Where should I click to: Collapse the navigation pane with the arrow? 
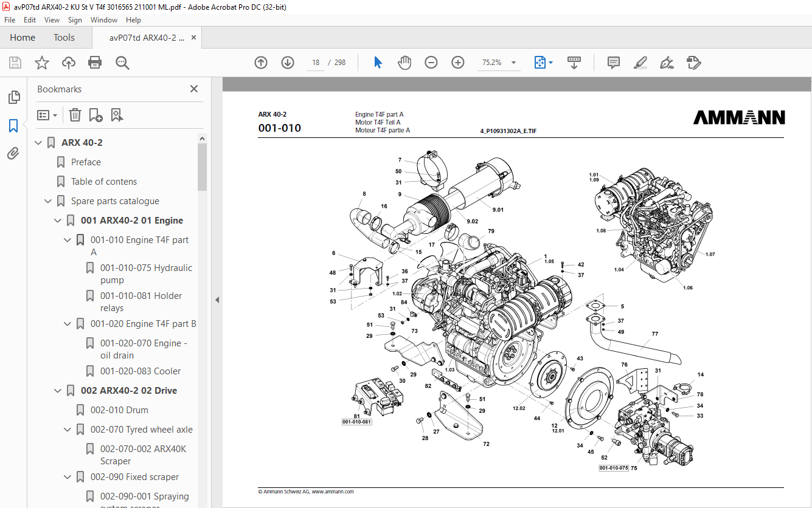coord(217,299)
